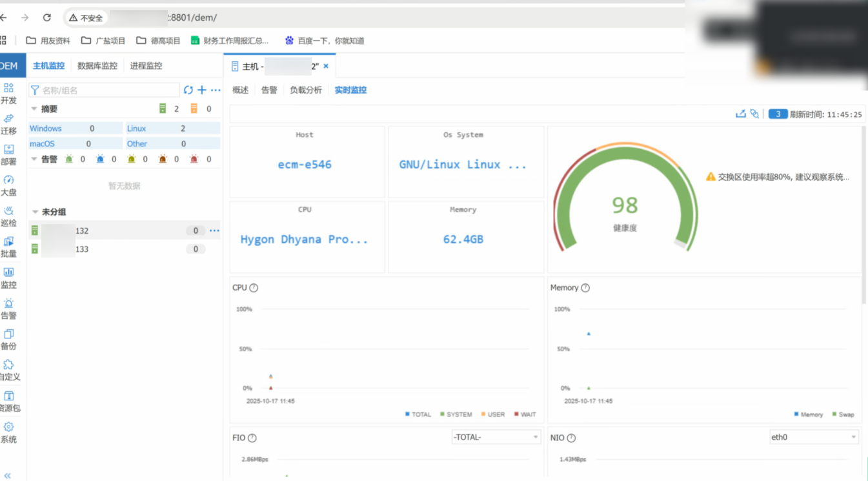Click the swap usage warning icon
Viewport: 868px width, 481px height.
(x=711, y=176)
